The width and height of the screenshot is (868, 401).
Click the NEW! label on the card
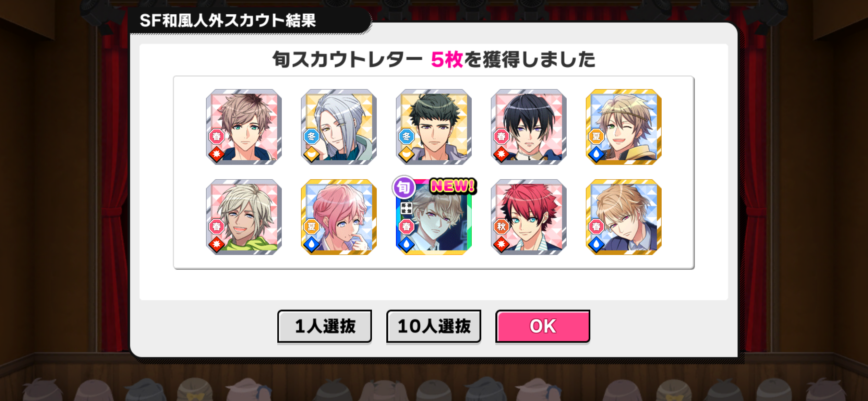(453, 186)
